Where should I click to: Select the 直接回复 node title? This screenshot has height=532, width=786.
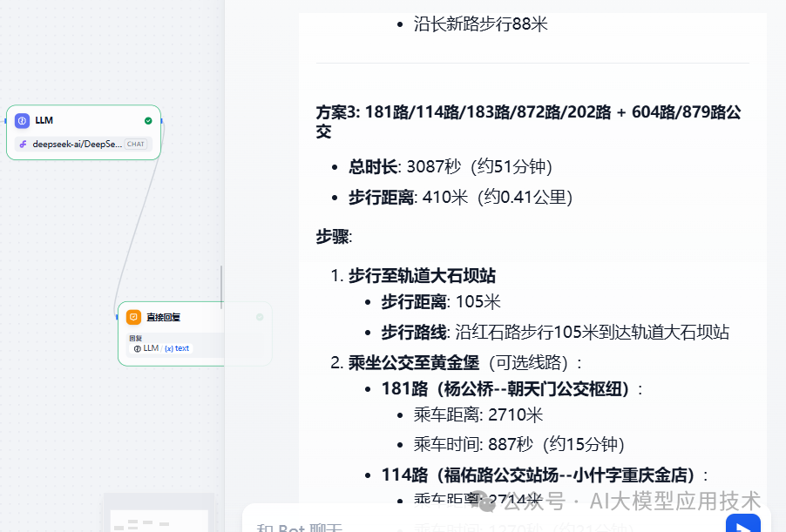[x=164, y=316]
